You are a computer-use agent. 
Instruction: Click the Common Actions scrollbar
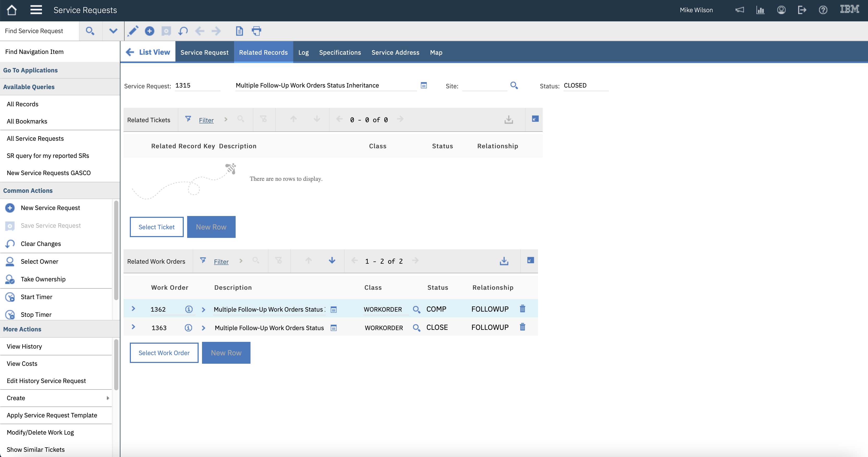pyautogui.click(x=116, y=251)
